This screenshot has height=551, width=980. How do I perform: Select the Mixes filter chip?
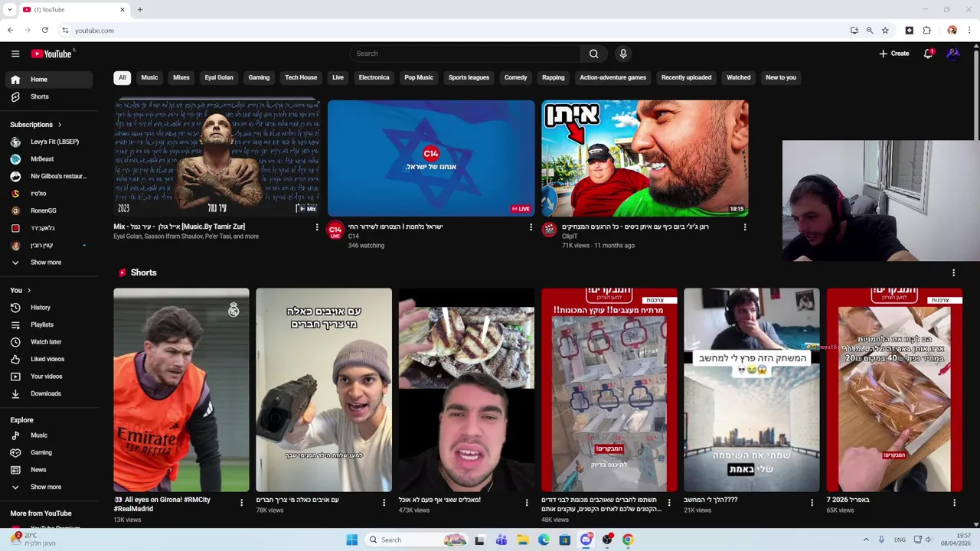[x=181, y=77]
